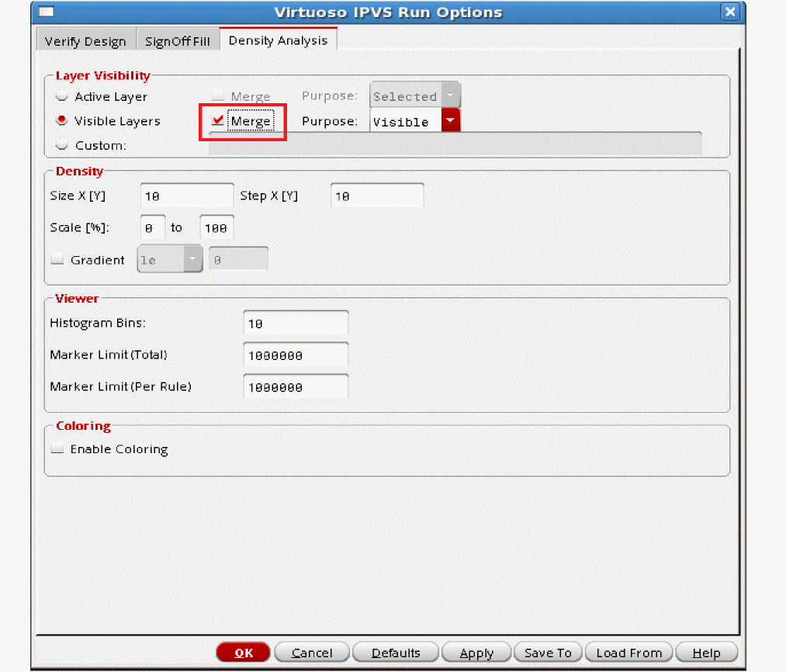The image size is (786, 672).
Task: Switch to the Verify Design tab
Action: point(85,41)
